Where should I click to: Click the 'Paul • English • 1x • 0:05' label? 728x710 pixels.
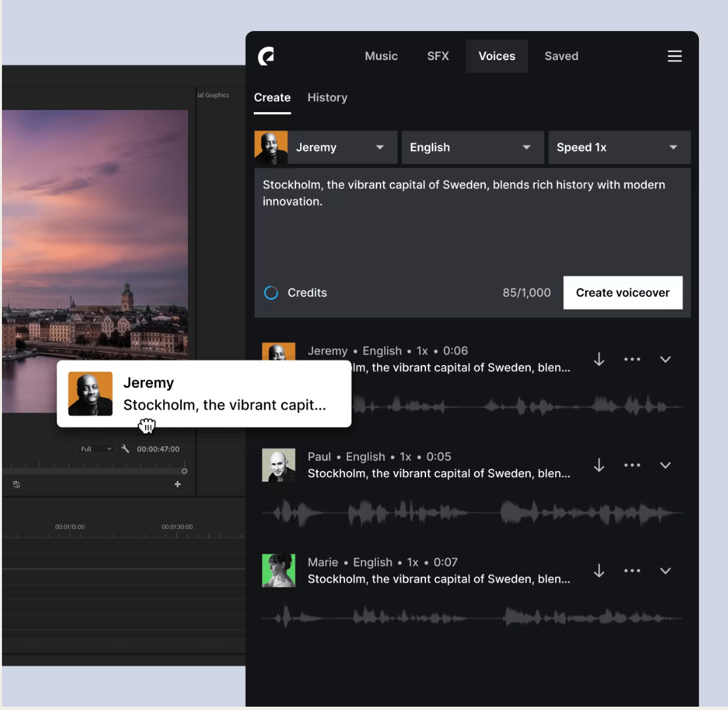tap(379, 457)
